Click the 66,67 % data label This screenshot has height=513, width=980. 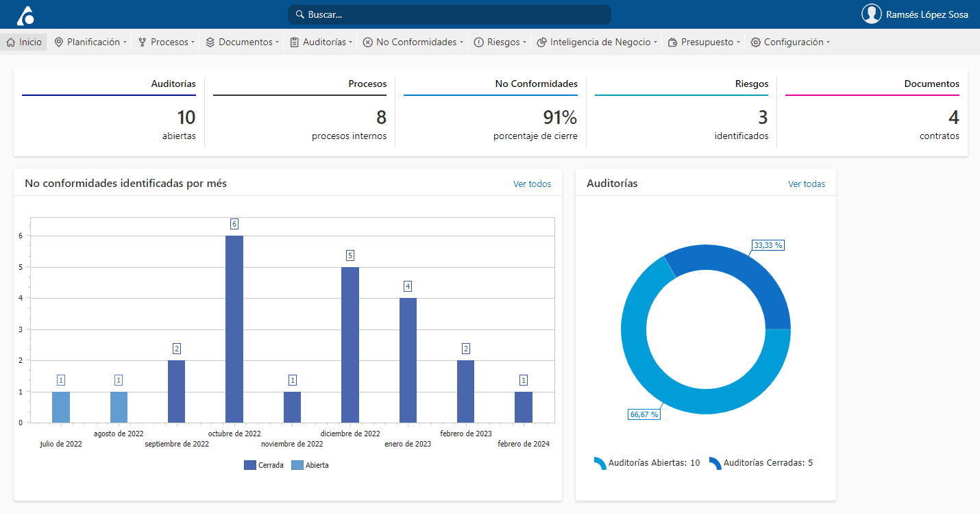pyautogui.click(x=644, y=414)
